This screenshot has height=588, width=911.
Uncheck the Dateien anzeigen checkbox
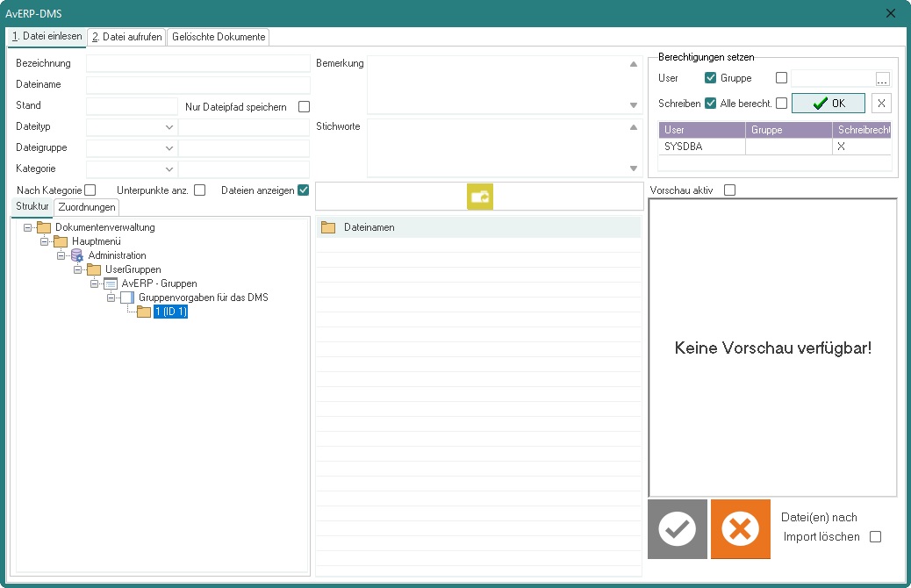click(304, 190)
